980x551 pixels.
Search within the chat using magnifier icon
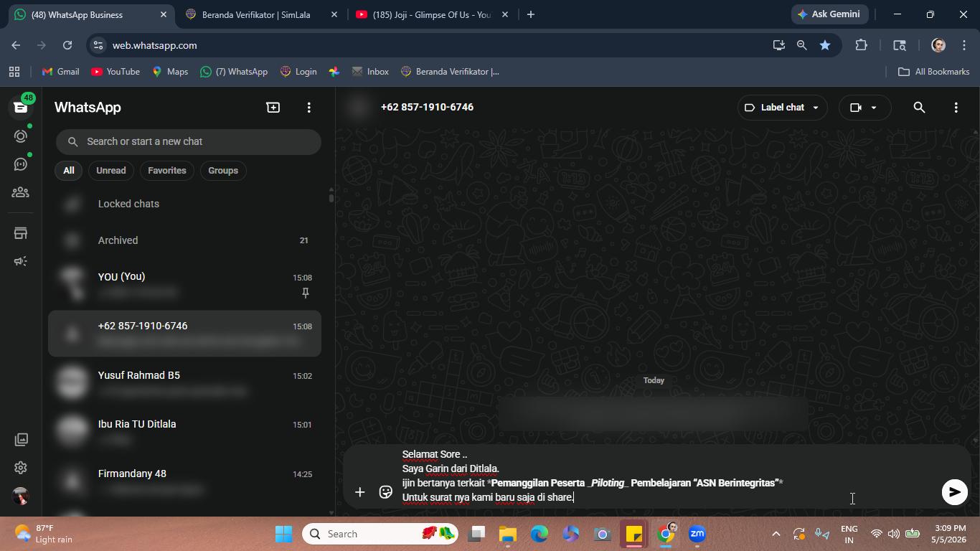[919, 108]
